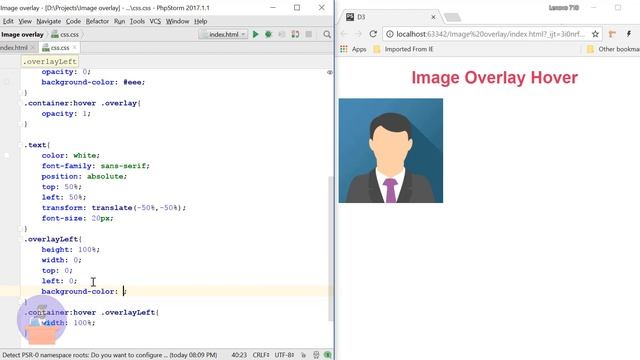
Task: Click the businessman avatar image
Action: coord(391,151)
